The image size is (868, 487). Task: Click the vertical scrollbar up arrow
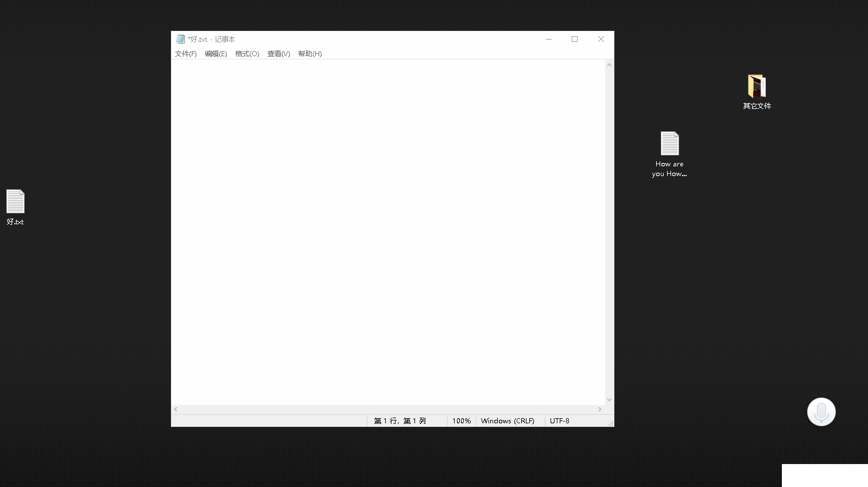point(609,65)
